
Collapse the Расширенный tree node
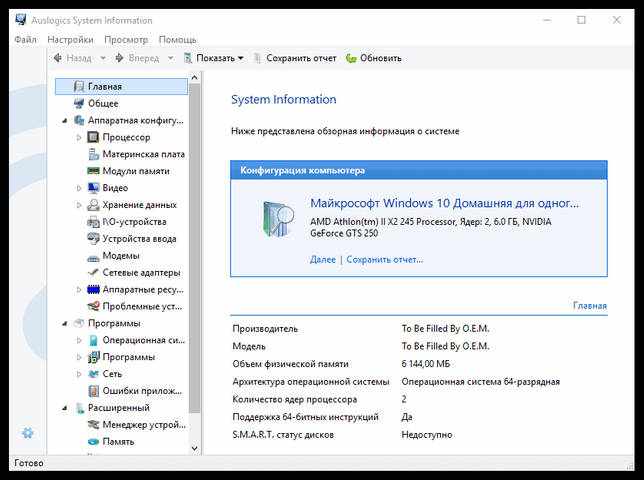(64, 408)
